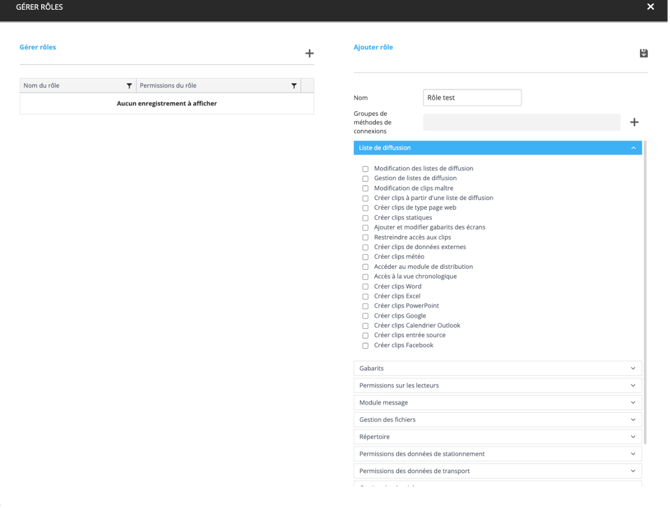Tick Créer clips statiques checkbox
This screenshot has height=508, width=670.
click(x=365, y=218)
